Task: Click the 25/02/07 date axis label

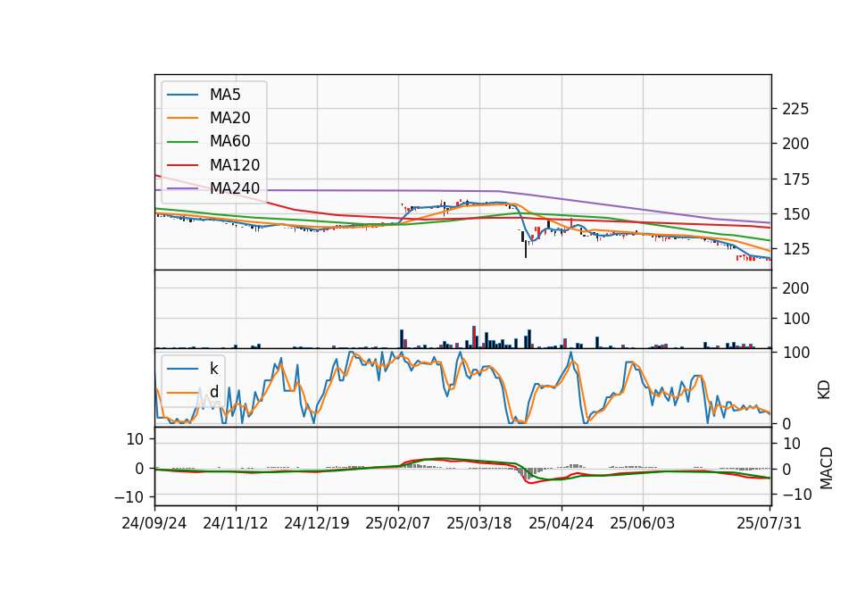Action: (x=398, y=523)
